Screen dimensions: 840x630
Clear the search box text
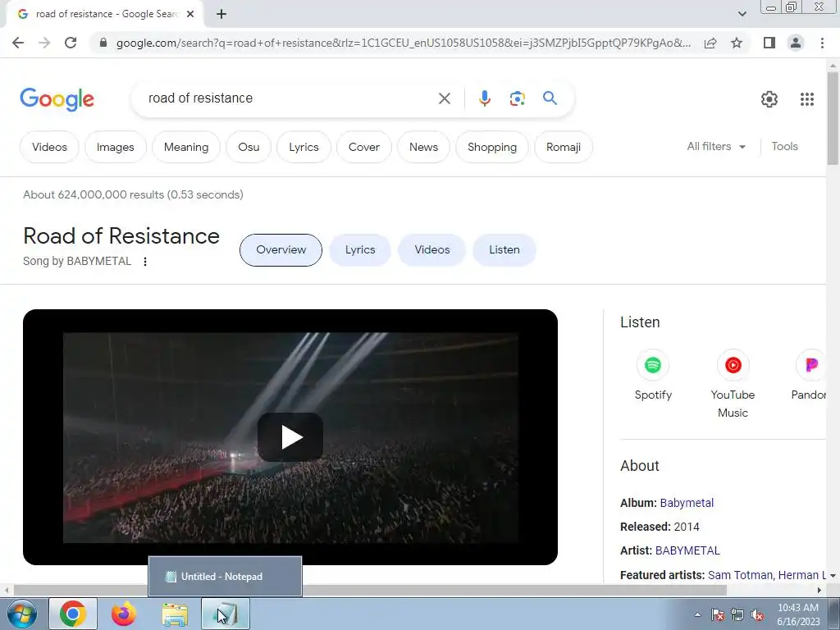coord(444,98)
